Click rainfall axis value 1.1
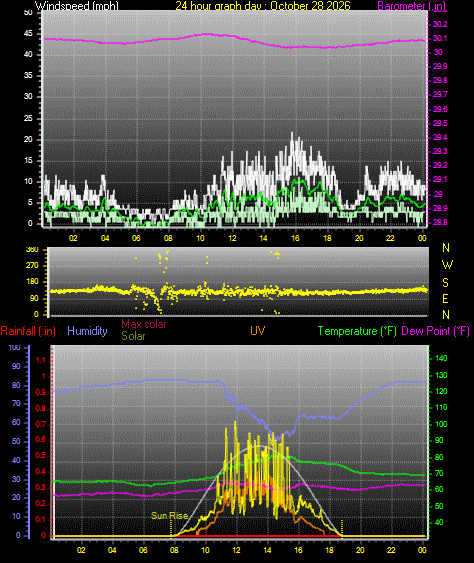The height and width of the screenshot is (563, 474). tap(41, 360)
